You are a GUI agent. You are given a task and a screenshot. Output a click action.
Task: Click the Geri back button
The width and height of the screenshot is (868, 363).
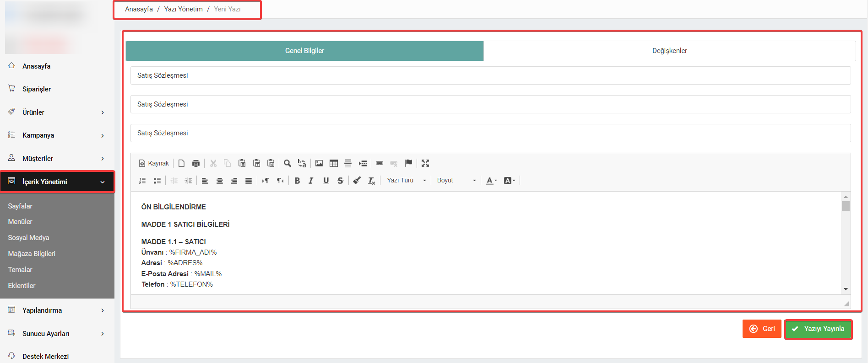tap(762, 329)
